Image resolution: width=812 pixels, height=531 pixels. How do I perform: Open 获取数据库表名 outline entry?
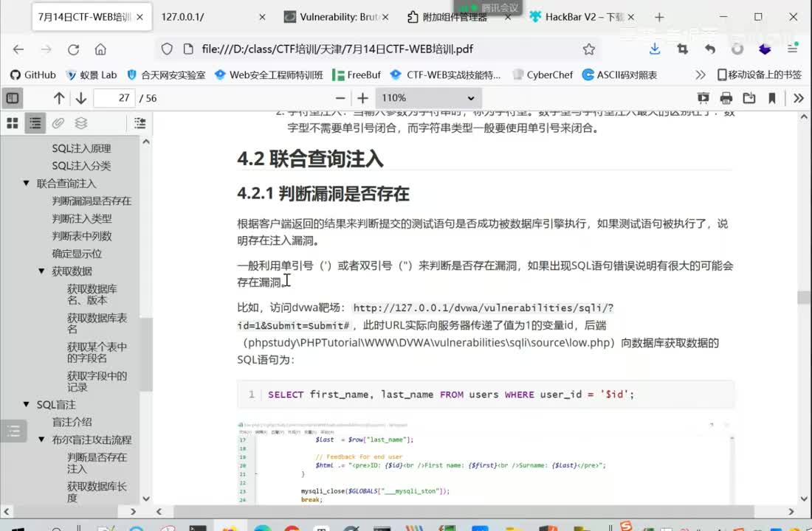pyautogui.click(x=97, y=324)
